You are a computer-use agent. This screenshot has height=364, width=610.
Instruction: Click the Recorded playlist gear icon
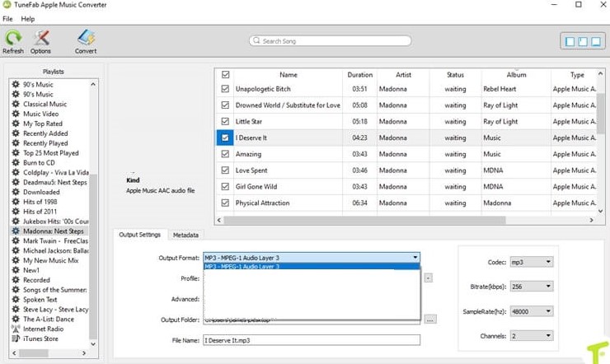tap(16, 280)
